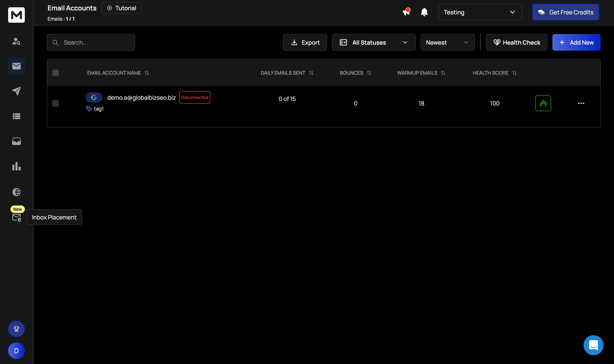Open the inbox tray sidebar icon
The height and width of the screenshot is (364, 614).
16,141
